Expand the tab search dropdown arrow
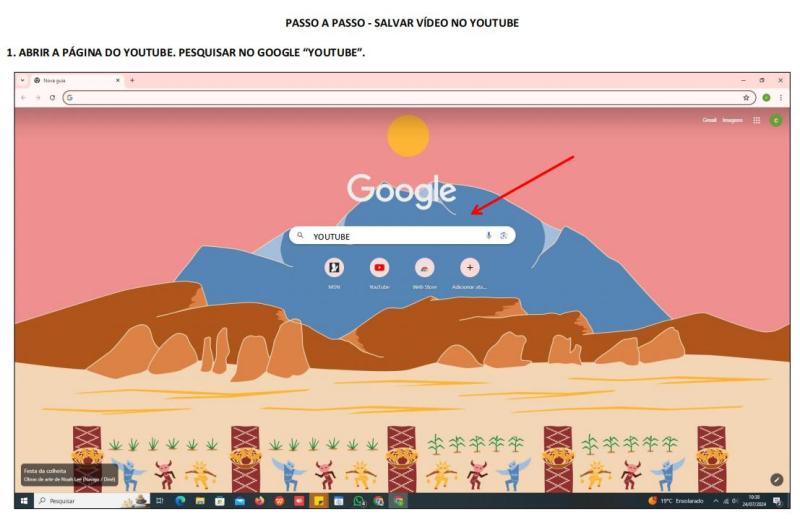The height and width of the screenshot is (519, 800). pos(22,80)
